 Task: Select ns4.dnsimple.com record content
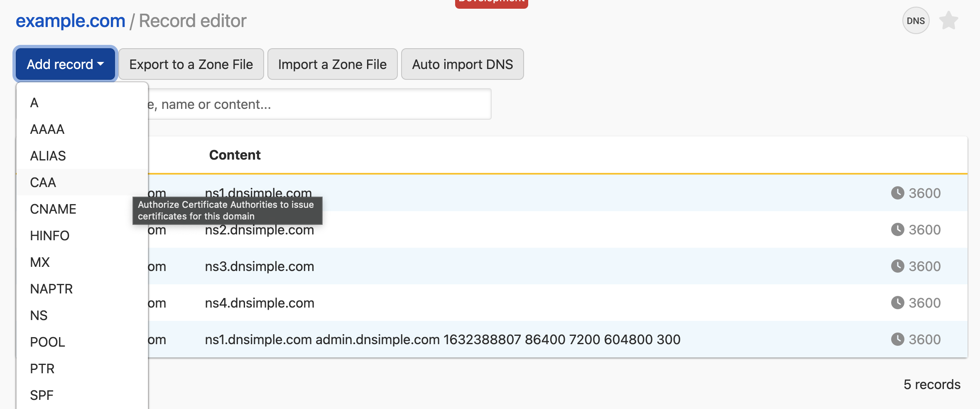260,303
